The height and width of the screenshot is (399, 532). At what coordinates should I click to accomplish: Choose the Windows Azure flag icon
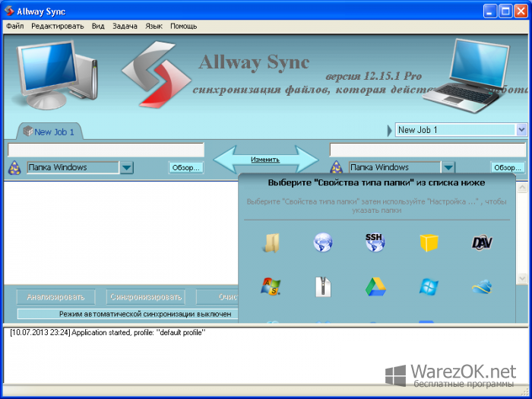click(x=429, y=287)
